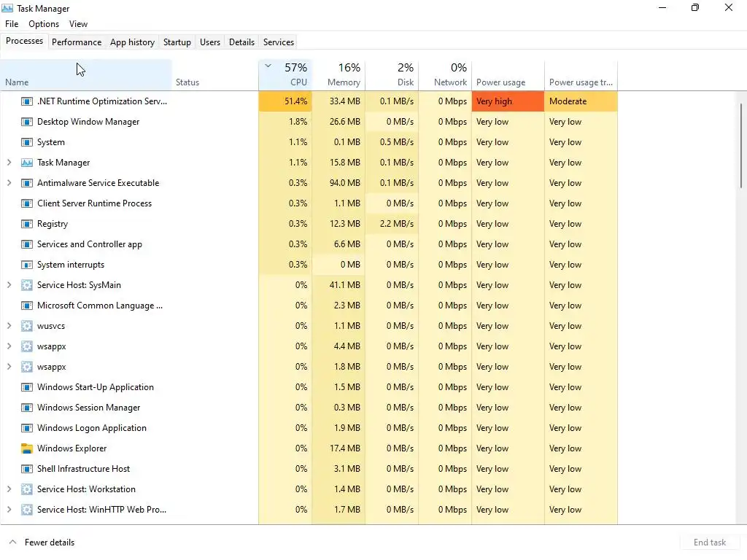Click the System interrupts icon
747x560 pixels.
coord(27,265)
